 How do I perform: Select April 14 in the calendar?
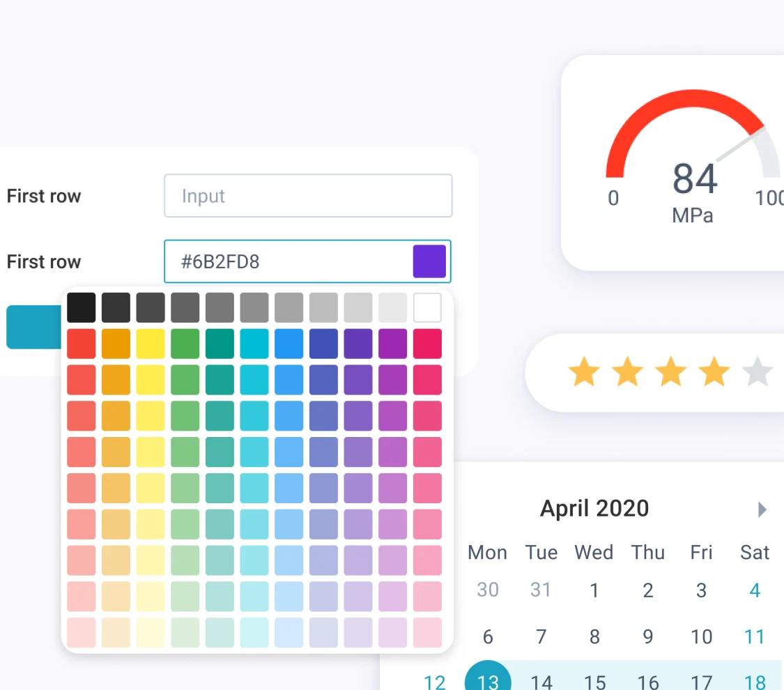[x=541, y=682]
